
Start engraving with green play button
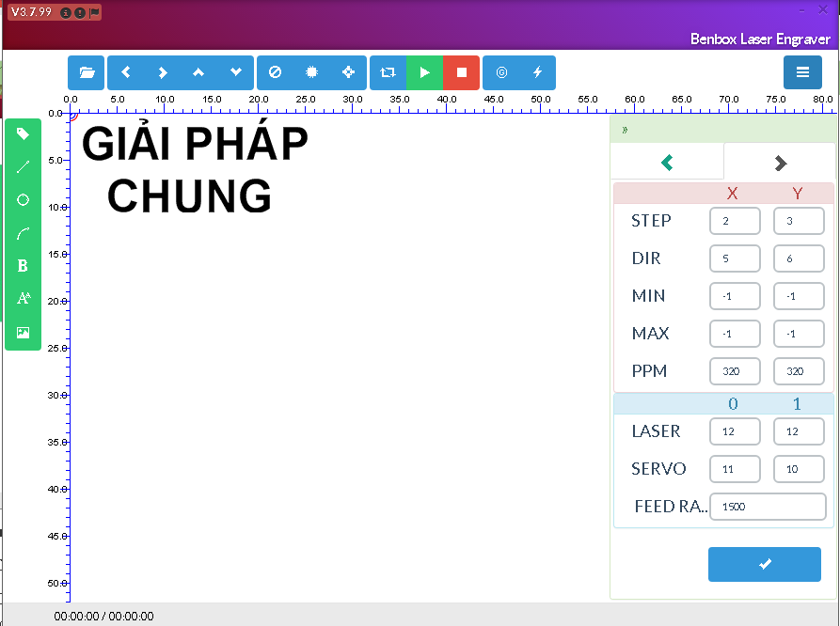[425, 72]
